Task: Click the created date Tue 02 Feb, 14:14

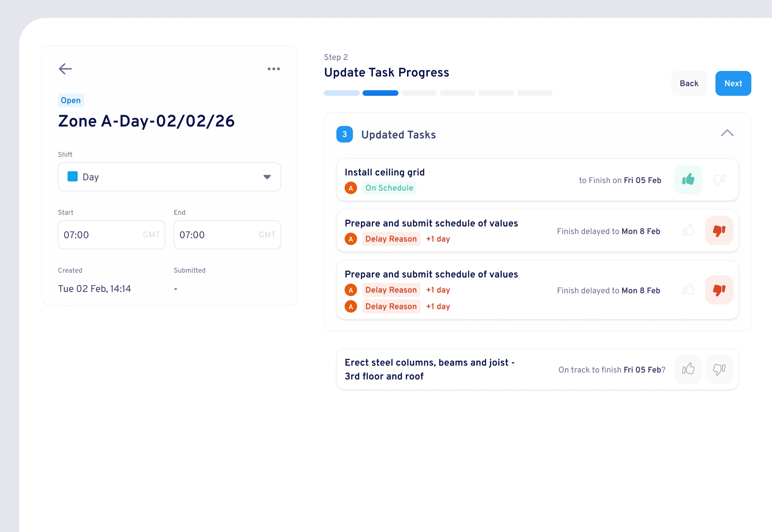Action: pyautogui.click(x=94, y=289)
